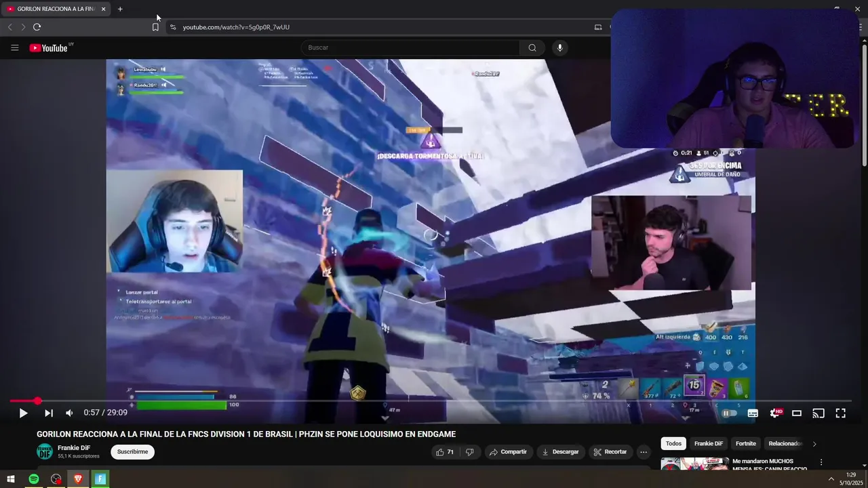Go to YouTube home via logo
868x488 pixels.
[x=49, y=47]
